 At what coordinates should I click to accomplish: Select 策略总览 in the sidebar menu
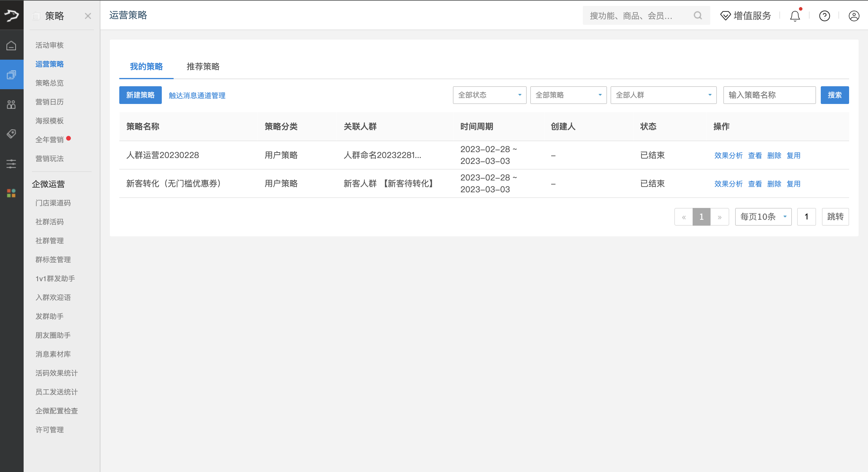coord(50,83)
